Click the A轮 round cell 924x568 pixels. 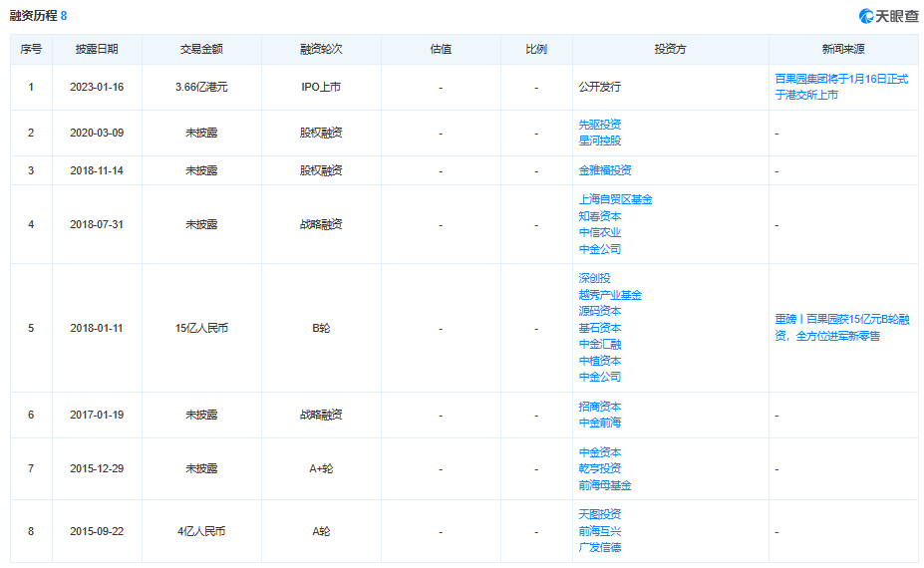click(x=321, y=531)
